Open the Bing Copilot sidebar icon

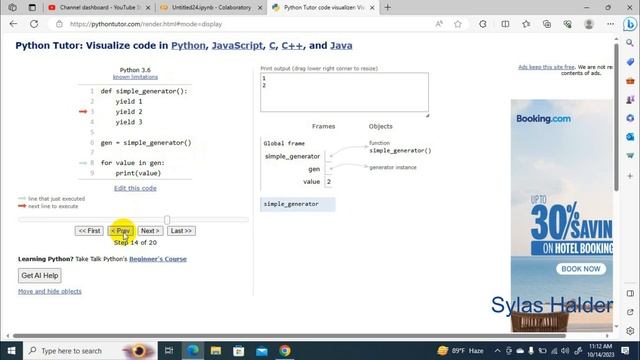coord(630,24)
